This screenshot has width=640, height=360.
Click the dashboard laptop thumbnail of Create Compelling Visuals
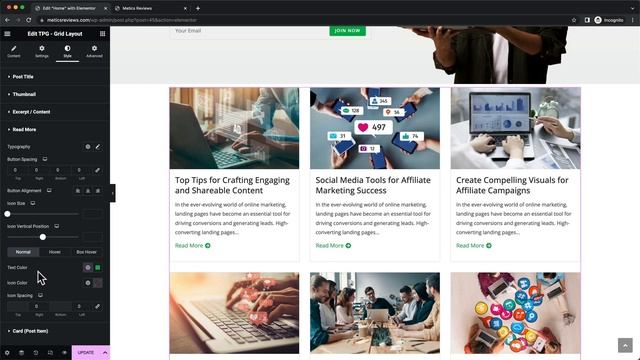[x=516, y=128]
